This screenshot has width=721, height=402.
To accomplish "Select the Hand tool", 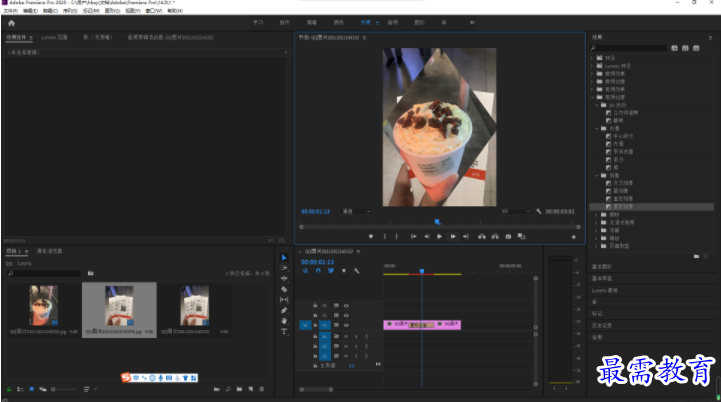I will 284,321.
